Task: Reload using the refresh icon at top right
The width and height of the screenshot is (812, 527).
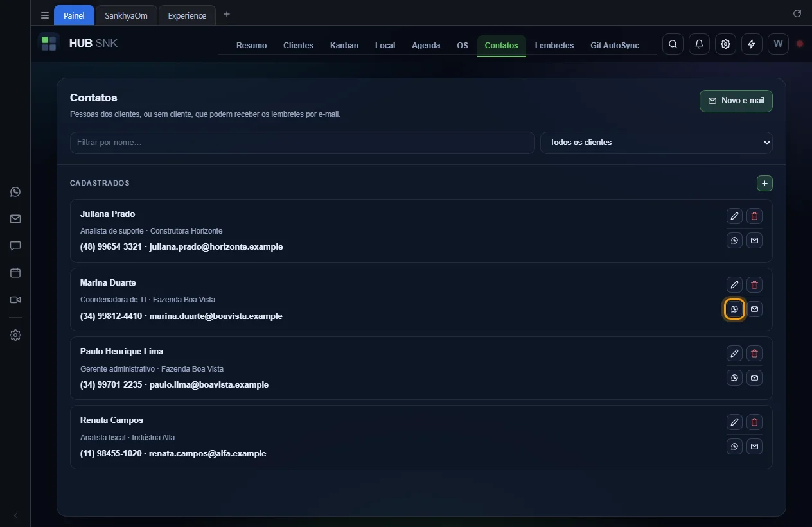Action: (797, 13)
